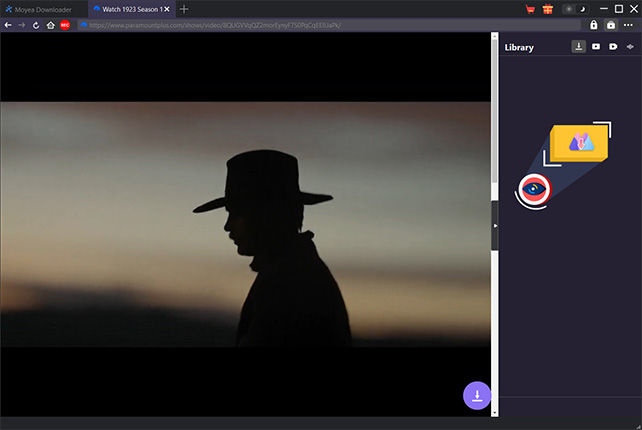Click the Library heading text

pyautogui.click(x=519, y=48)
